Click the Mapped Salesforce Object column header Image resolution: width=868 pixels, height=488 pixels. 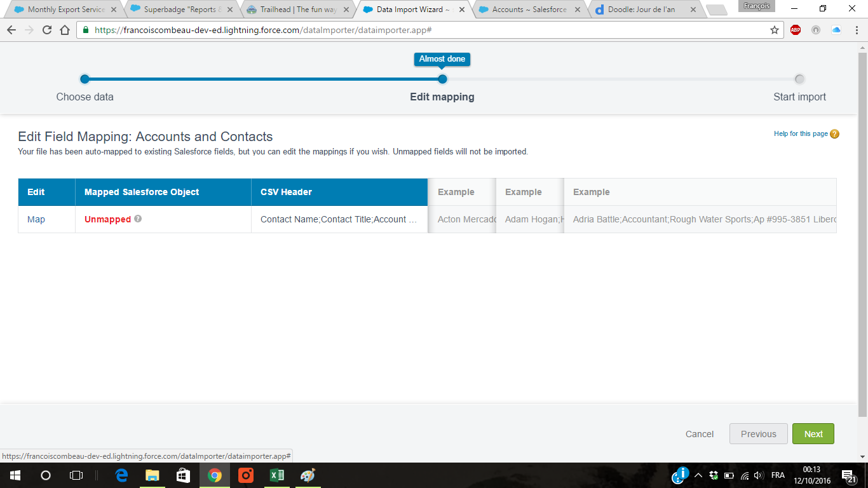tap(163, 192)
